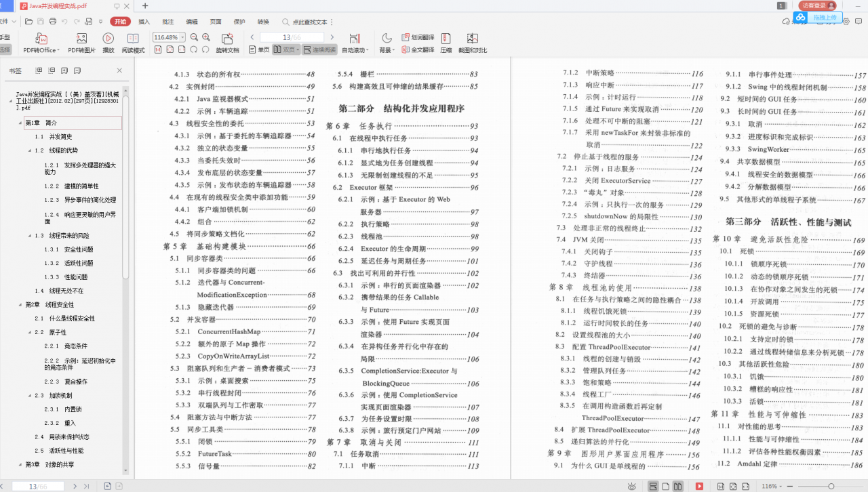Expand all bookmarks icon in 书签 panel
Viewport: 868px width, 492px height.
pyautogui.click(x=39, y=70)
